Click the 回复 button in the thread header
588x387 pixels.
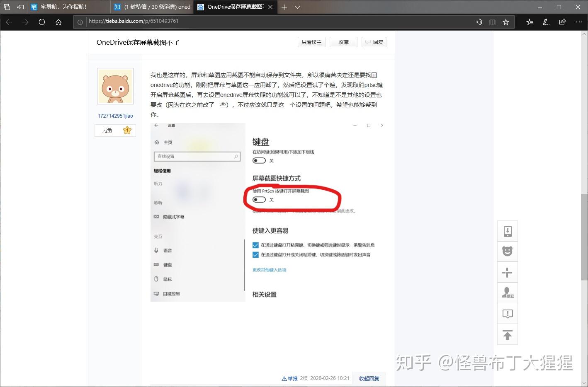[x=374, y=42]
